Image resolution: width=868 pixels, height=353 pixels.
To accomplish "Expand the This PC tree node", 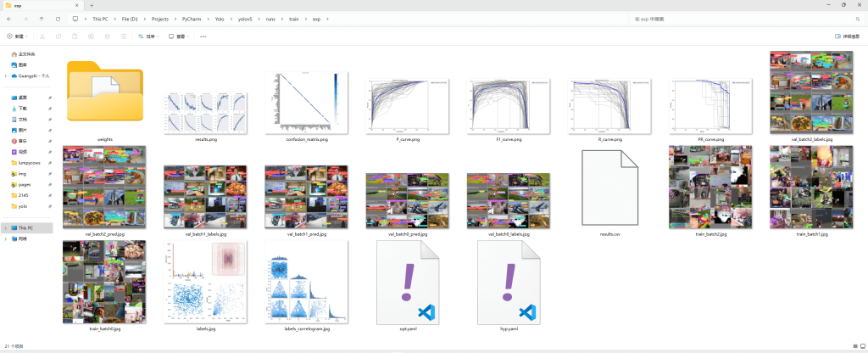I will (6, 227).
